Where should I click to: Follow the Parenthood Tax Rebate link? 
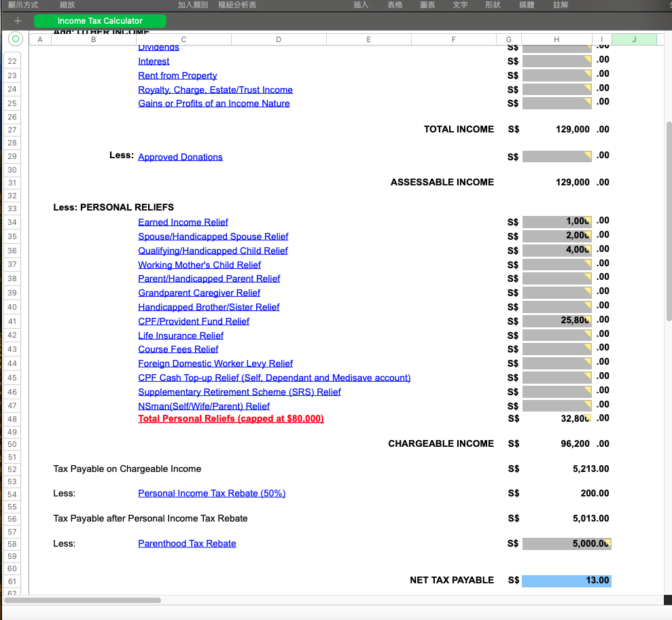click(187, 543)
